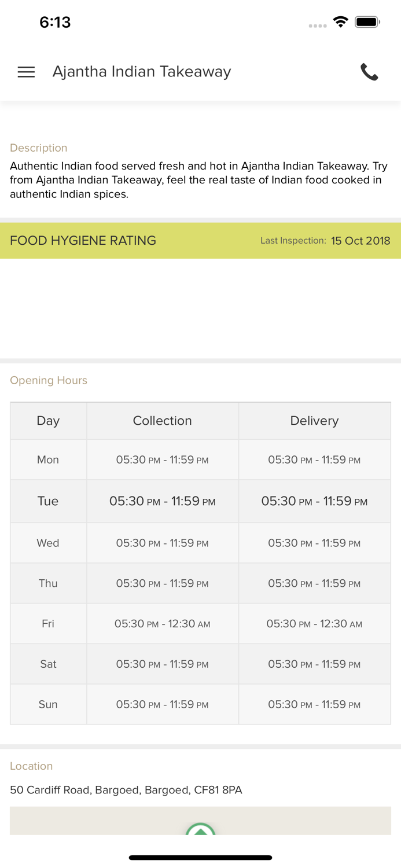The height and width of the screenshot is (868, 401).
Task: Select the Tue opening hours row
Action: tap(200, 501)
